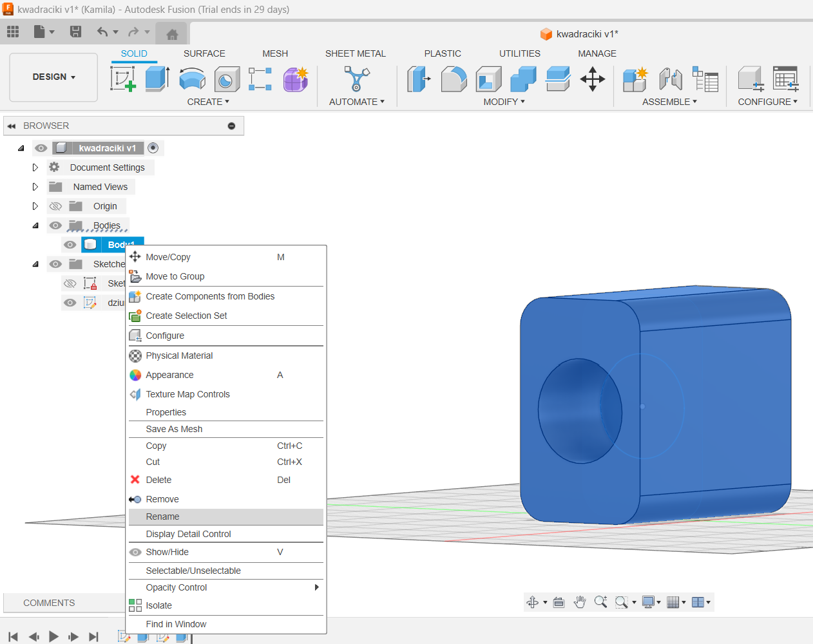The height and width of the screenshot is (644, 813).
Task: Pick the Combine tool
Action: pos(523,79)
